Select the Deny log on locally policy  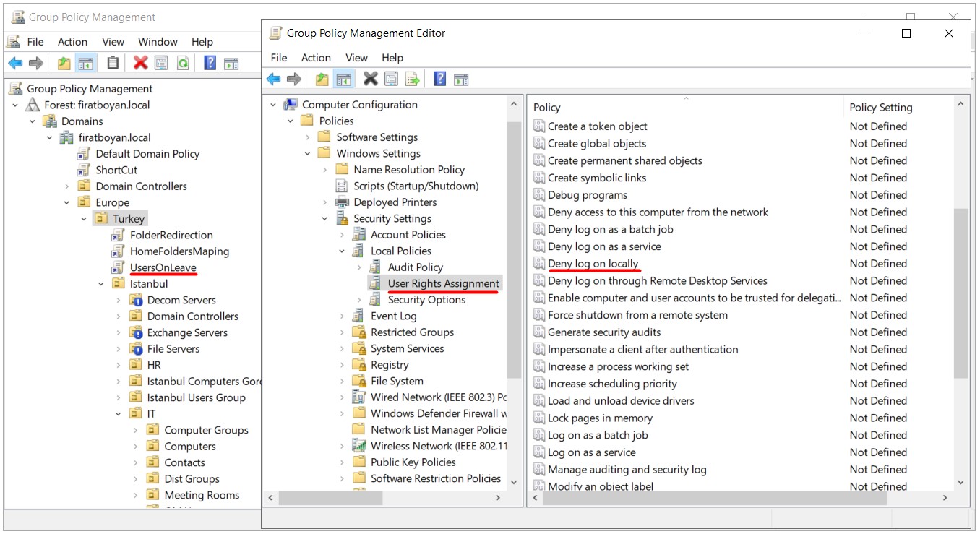pyautogui.click(x=593, y=264)
